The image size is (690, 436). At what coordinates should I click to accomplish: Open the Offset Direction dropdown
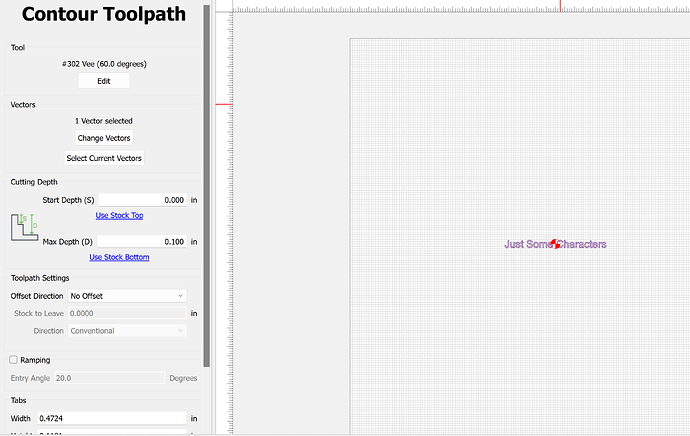click(x=127, y=296)
